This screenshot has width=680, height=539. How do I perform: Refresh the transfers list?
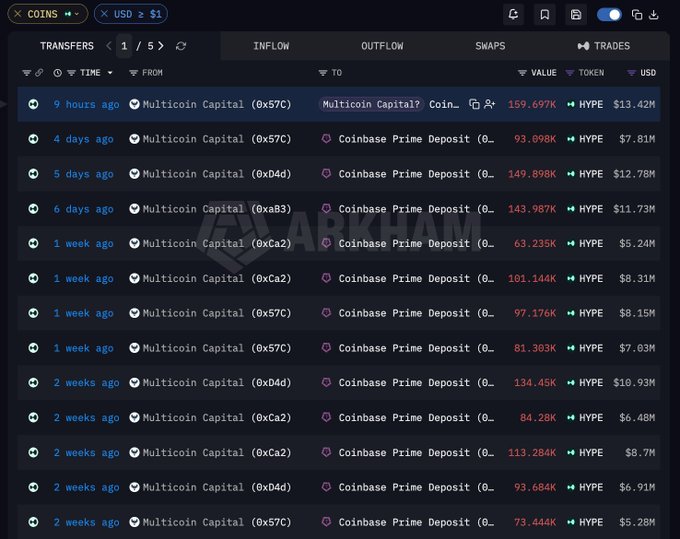point(181,46)
